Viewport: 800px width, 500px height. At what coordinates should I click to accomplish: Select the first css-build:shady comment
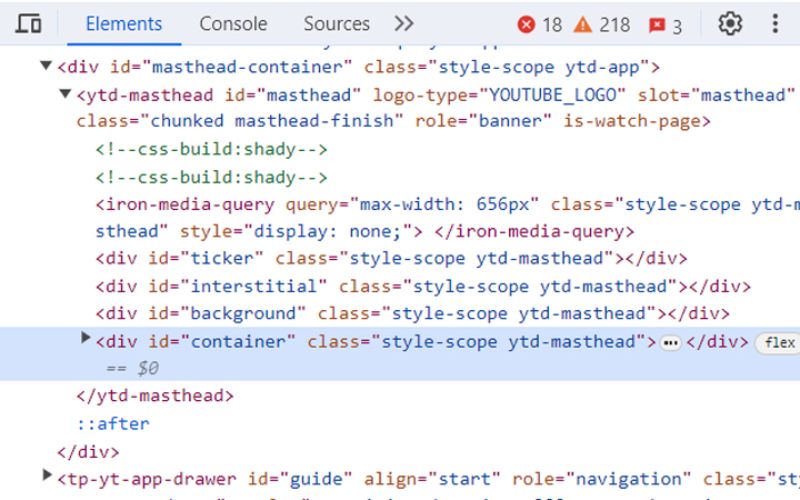pyautogui.click(x=212, y=149)
